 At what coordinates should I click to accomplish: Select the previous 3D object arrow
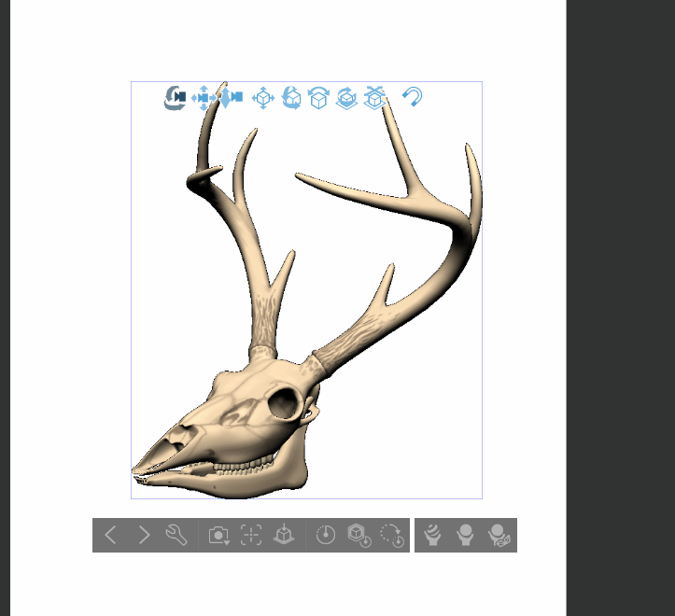pyautogui.click(x=111, y=535)
